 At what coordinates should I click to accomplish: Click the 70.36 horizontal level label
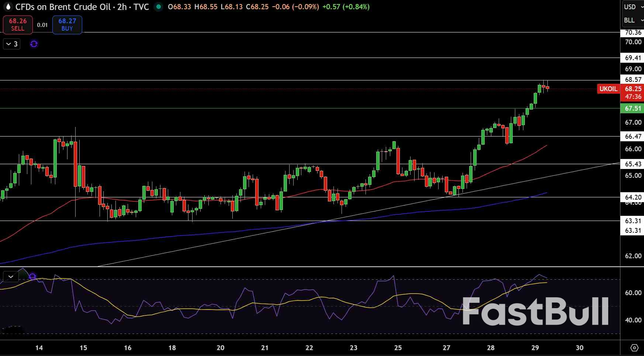633,32
